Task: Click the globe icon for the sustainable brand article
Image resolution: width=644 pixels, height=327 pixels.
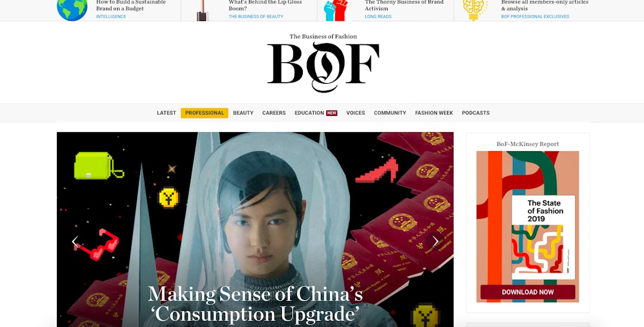Action: point(72,10)
